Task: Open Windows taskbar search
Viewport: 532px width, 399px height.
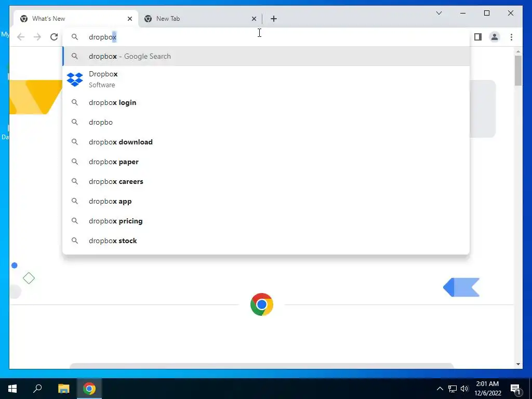Action: click(37, 389)
